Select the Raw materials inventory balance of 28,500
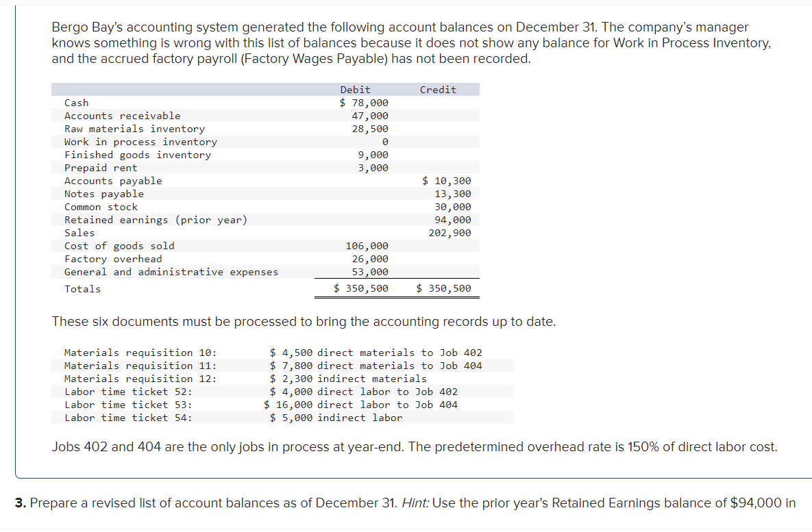Image resolution: width=812 pixels, height=532 pixels. pyautogui.click(x=373, y=128)
